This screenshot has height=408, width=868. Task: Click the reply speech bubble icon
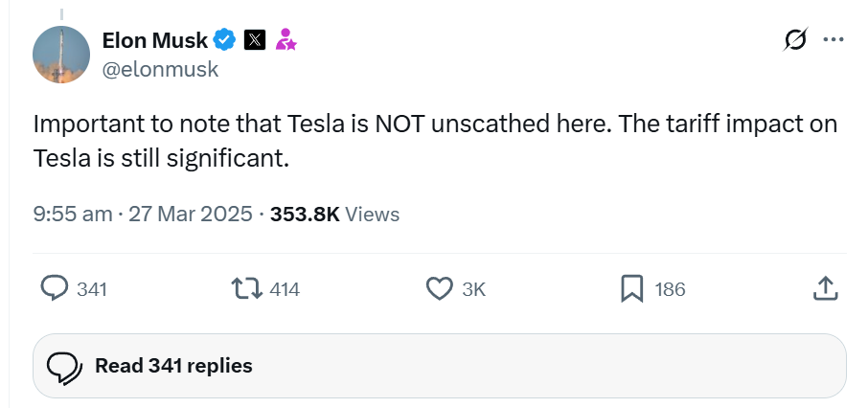pyautogui.click(x=55, y=289)
